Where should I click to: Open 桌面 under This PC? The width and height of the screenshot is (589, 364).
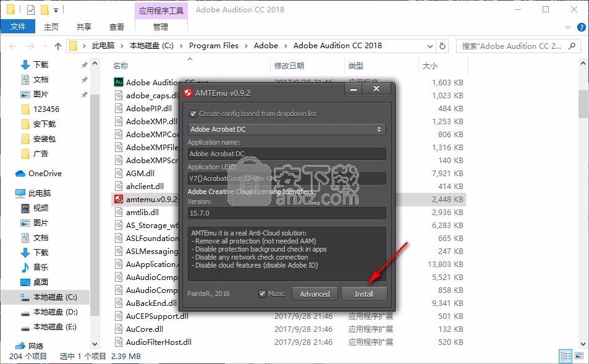pos(41,282)
